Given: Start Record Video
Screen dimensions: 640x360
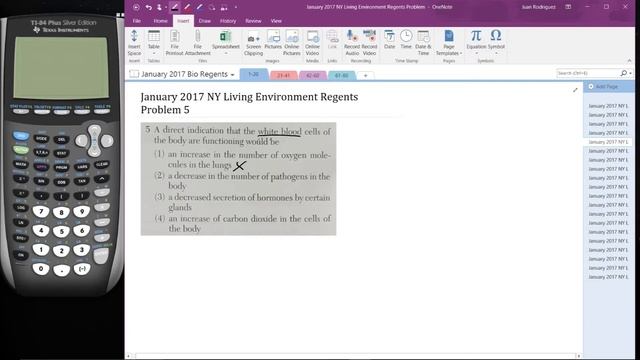Looking at the screenshot, I should tap(369, 42).
